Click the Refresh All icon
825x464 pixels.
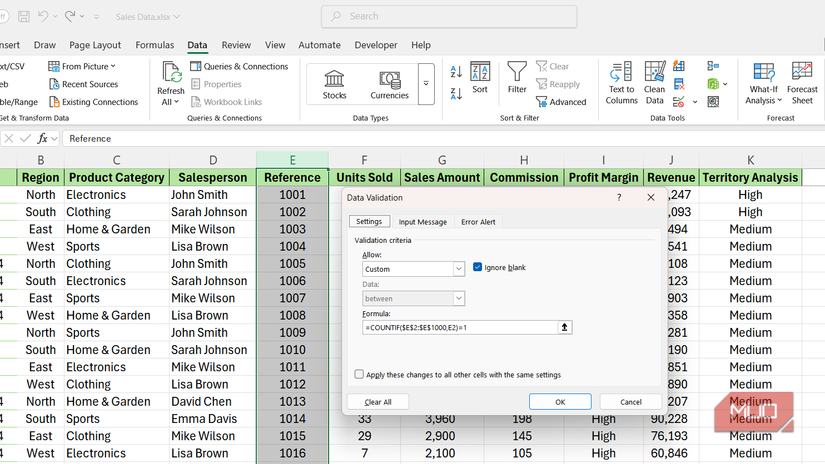coord(171,72)
